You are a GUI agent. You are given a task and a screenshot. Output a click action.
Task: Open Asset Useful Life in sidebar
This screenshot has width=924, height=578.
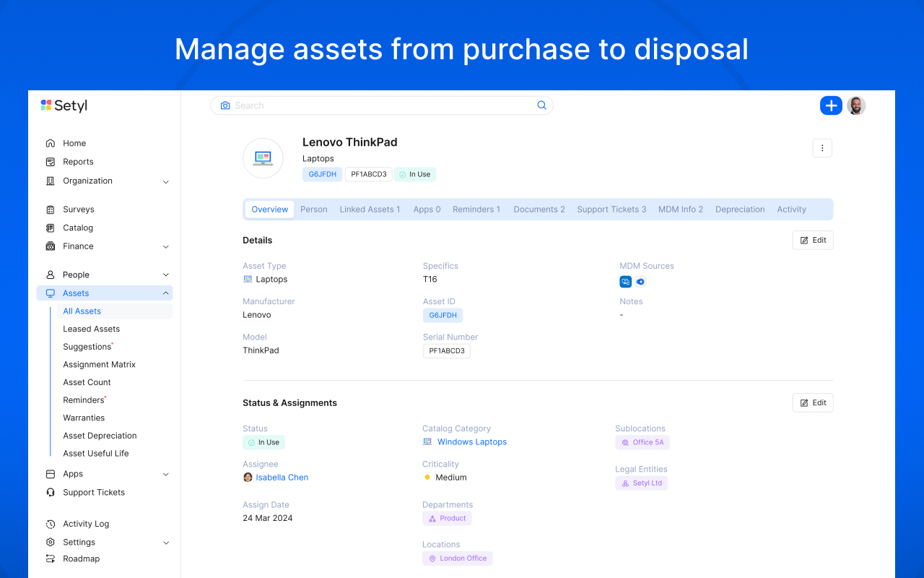pos(96,454)
